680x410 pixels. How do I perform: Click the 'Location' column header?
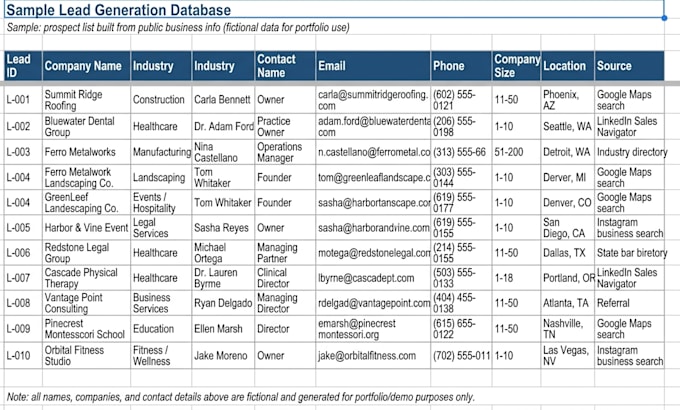click(x=568, y=66)
